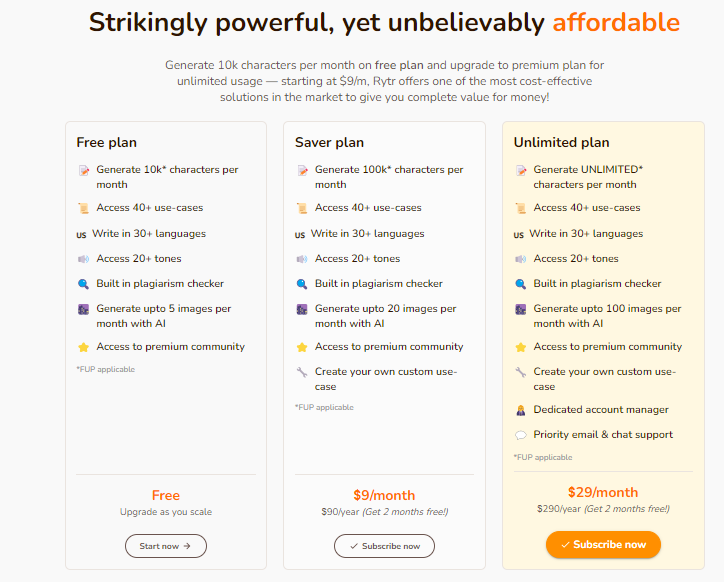Screen dimensions: 724x582
Task: Click the megaphone tones icon in Saver plan
Action: tap(302, 259)
